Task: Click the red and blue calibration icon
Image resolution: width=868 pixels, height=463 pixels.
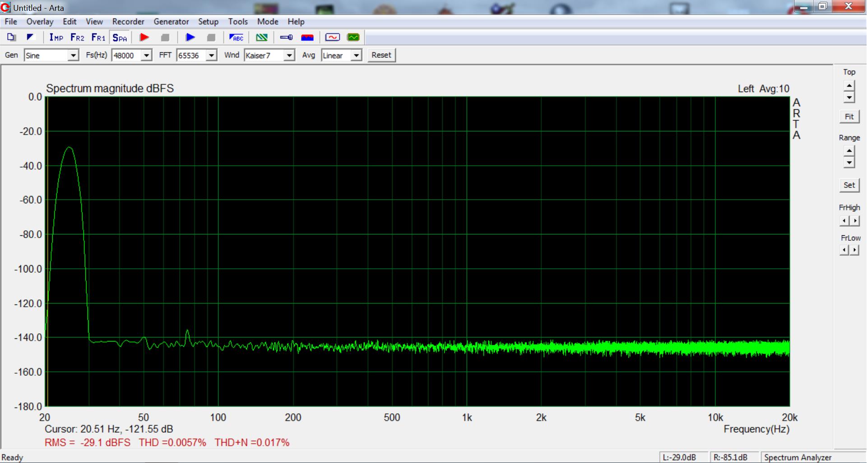Action: [307, 37]
